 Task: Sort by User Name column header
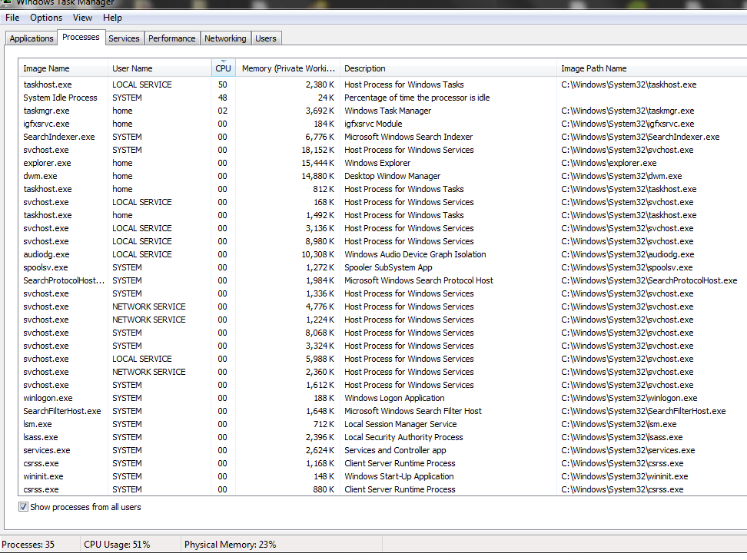(x=160, y=68)
